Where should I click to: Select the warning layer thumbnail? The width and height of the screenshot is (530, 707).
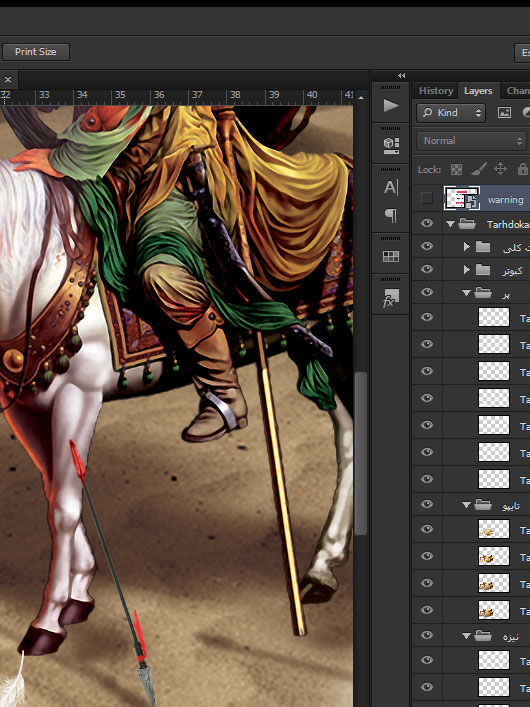pos(462,198)
